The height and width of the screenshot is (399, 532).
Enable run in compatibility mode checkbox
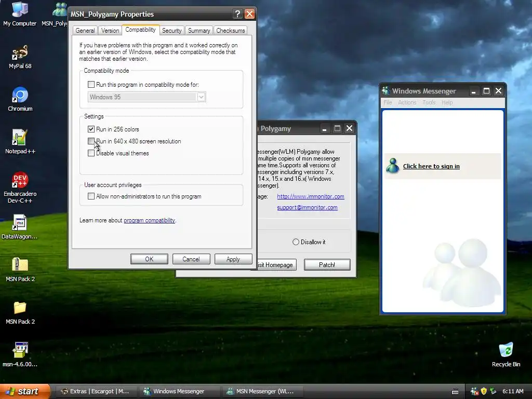coord(91,85)
